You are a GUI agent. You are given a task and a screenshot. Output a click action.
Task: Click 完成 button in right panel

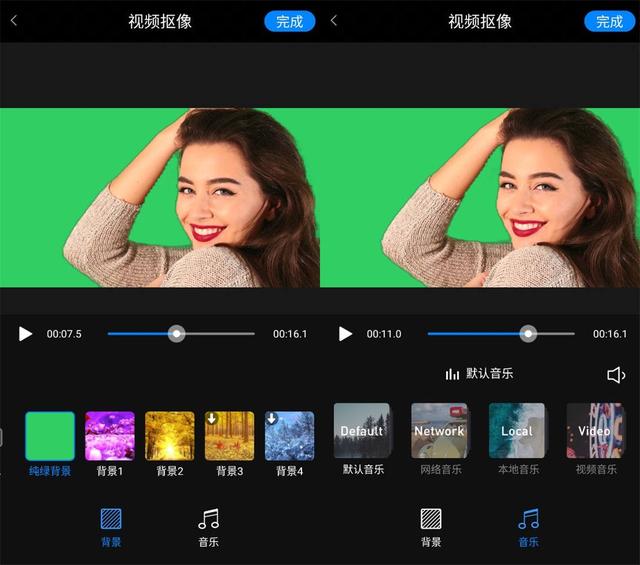[609, 21]
